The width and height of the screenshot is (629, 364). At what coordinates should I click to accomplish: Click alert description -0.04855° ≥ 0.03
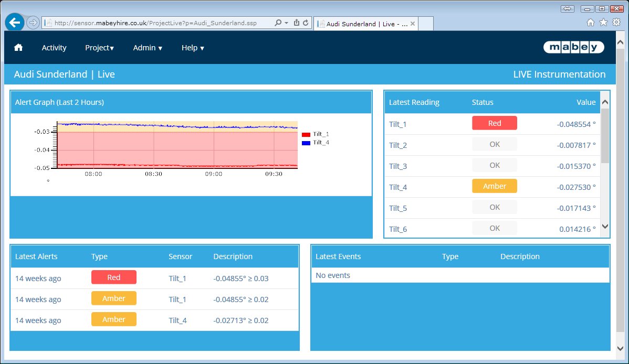(240, 279)
